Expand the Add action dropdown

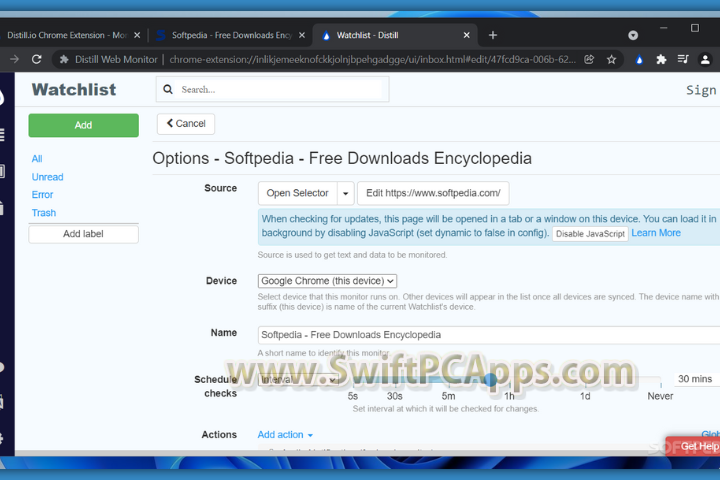(285, 435)
